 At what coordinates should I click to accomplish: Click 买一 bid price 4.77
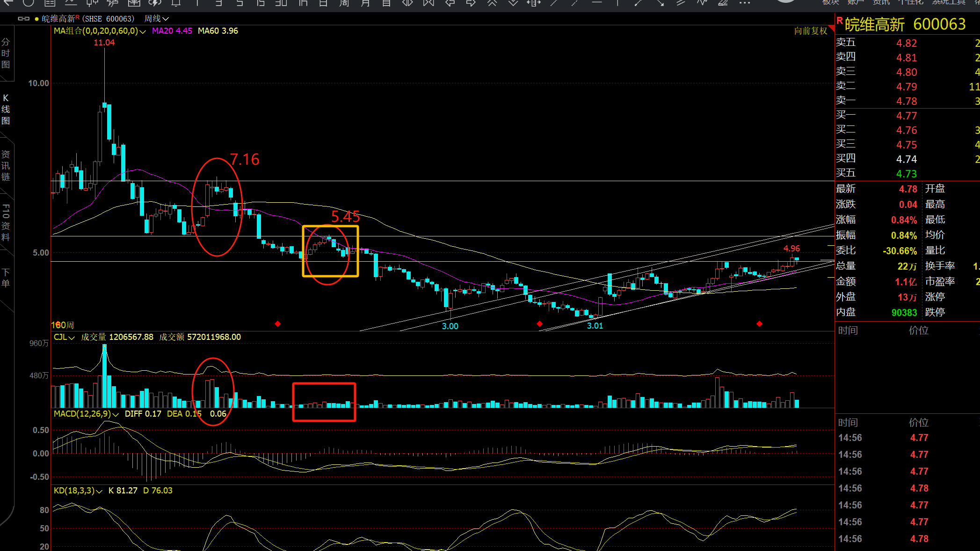[x=906, y=116]
